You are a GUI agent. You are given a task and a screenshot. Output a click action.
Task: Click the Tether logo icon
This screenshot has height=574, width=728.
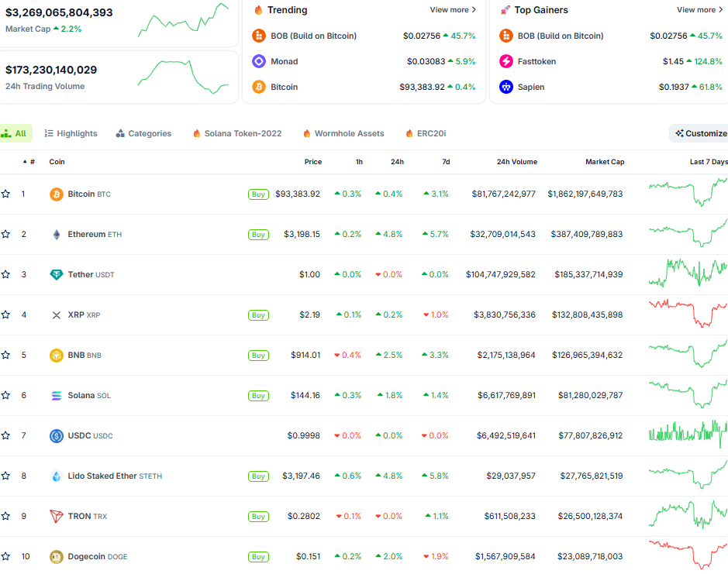click(56, 275)
